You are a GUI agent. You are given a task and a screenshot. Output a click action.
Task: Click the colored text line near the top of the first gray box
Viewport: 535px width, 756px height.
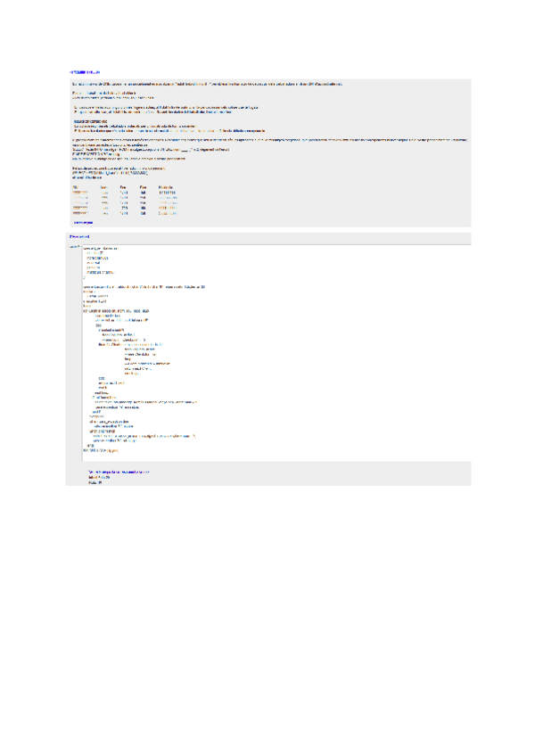click(103, 93)
